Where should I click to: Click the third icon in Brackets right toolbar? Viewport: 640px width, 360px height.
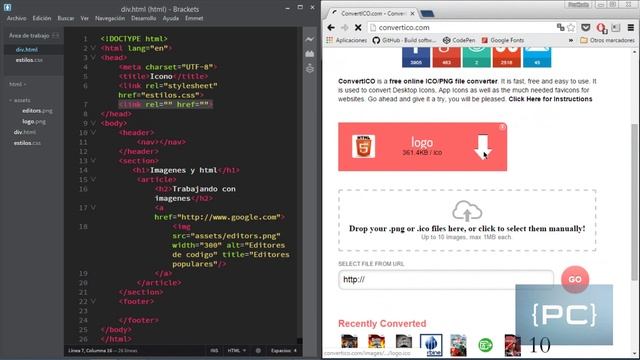310,68
